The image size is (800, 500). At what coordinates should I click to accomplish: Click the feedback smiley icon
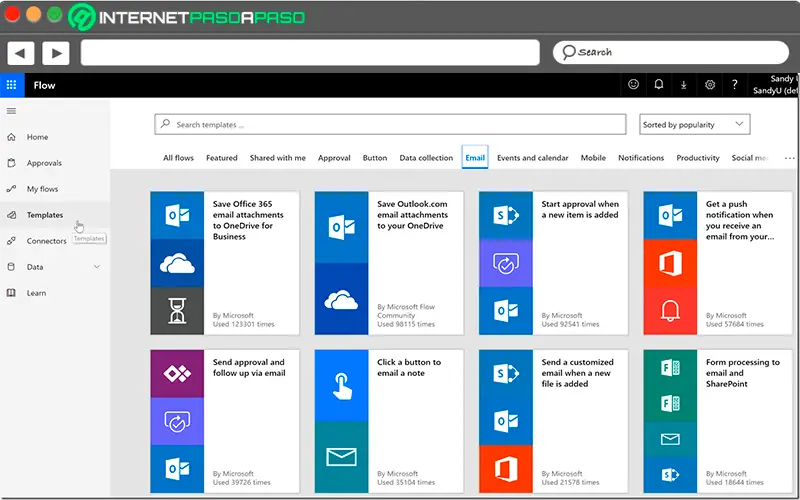click(633, 85)
